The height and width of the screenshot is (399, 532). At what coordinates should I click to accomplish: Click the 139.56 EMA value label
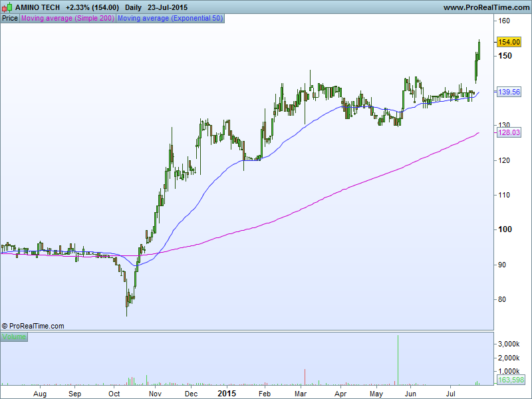tap(509, 92)
